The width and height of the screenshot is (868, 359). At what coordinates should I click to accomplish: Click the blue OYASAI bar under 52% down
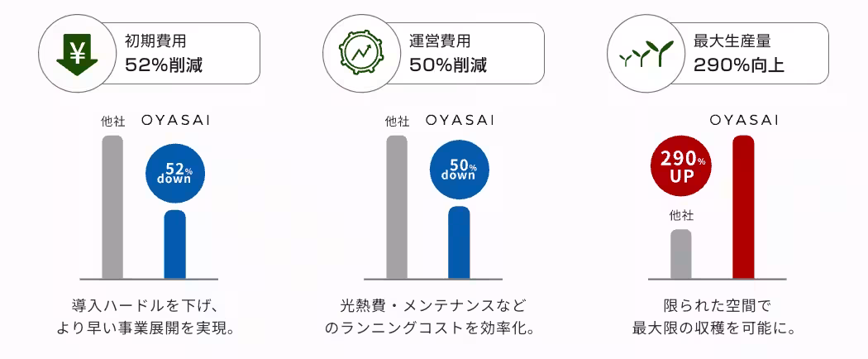point(174,245)
